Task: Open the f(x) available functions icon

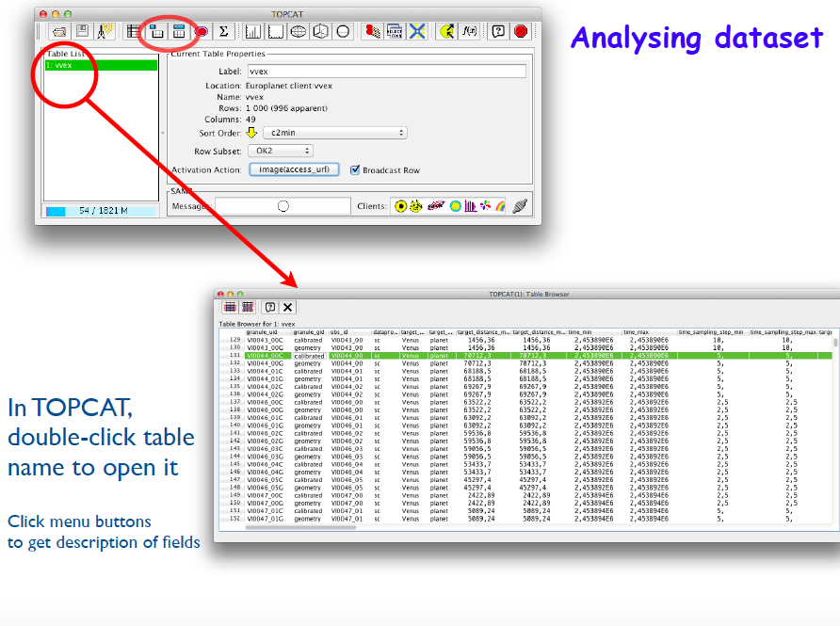Action: [469, 32]
